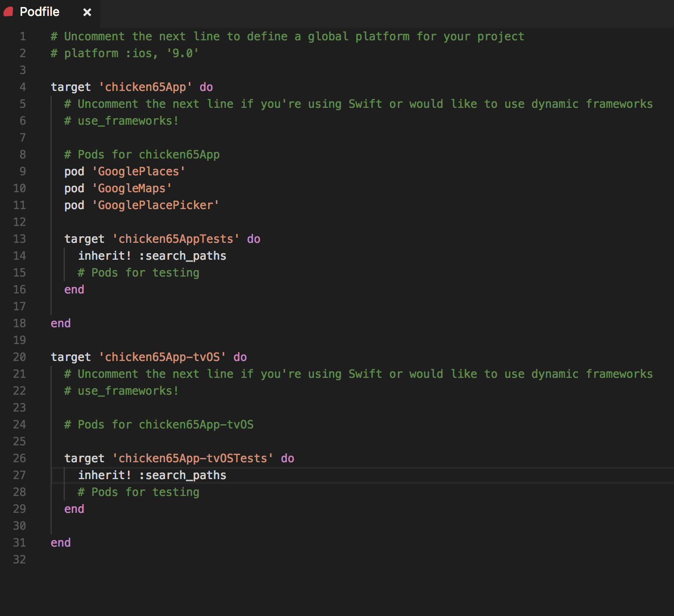Click the final end keyword on line 31

click(x=60, y=542)
